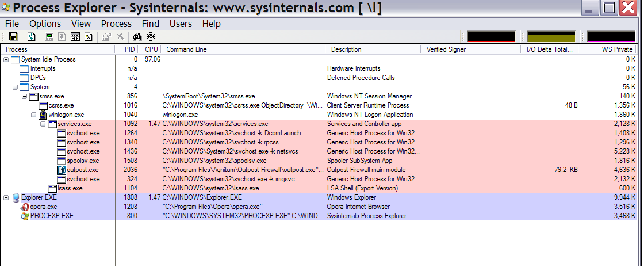
Task: Click the first CPU usage mini graph in toolbar
Action: 491,37
